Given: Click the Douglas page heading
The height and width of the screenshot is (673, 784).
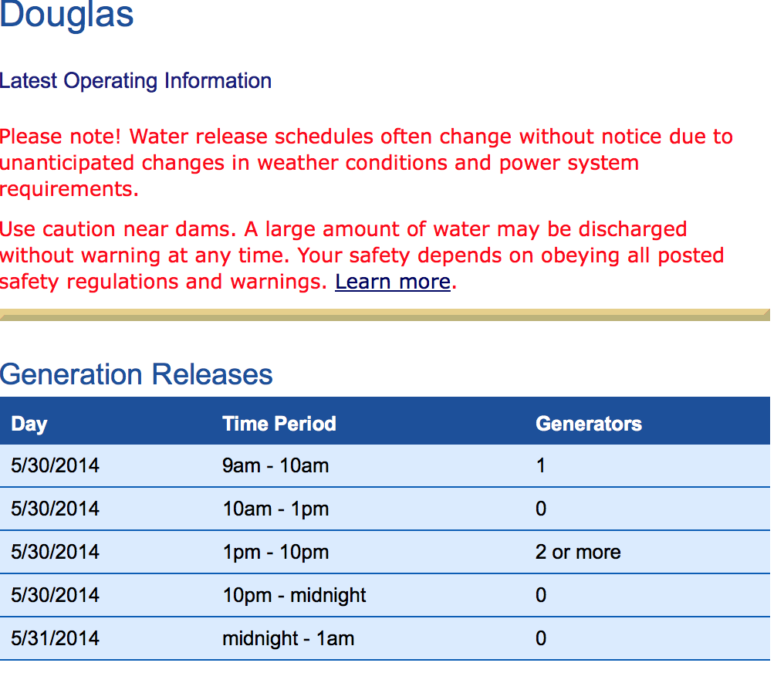Looking at the screenshot, I should [67, 15].
